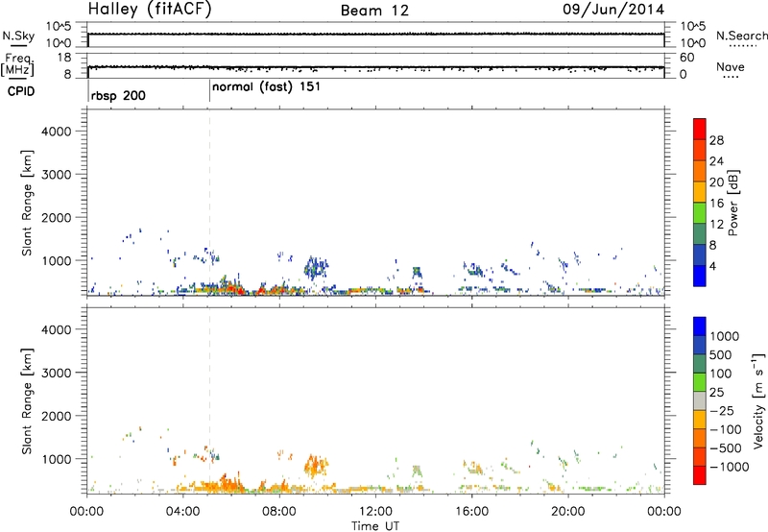Click the date '09/Jun/2014'
Screen dimensions: 768x532
[613, 10]
